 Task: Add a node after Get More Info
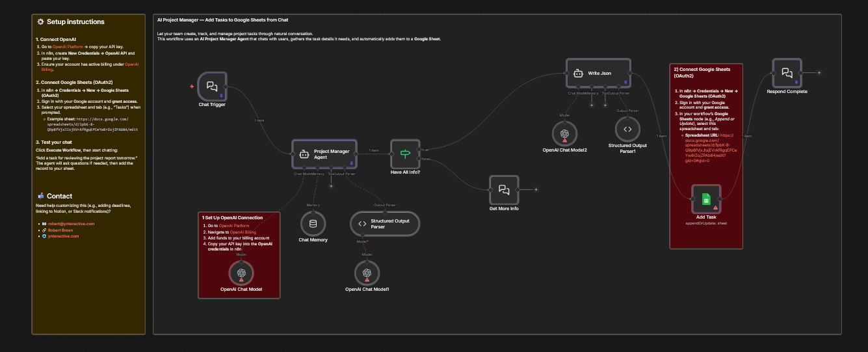pyautogui.click(x=536, y=189)
